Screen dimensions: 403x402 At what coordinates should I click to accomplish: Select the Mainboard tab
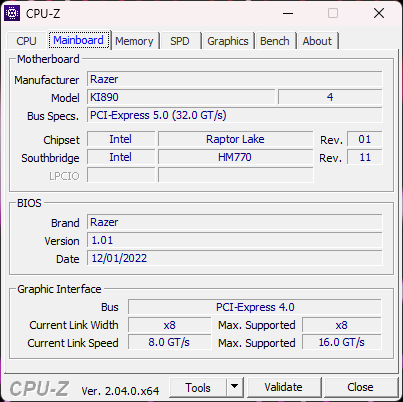point(79,40)
